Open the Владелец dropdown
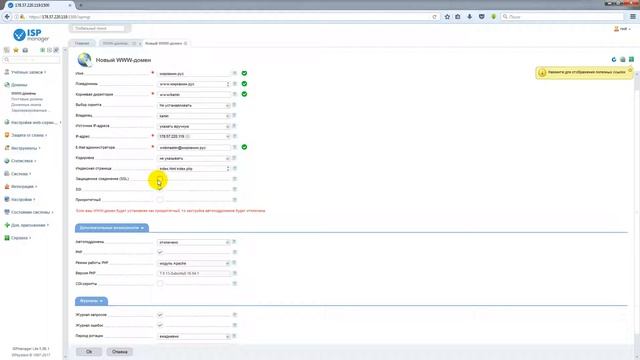This screenshot has height=360, width=640. [x=194, y=116]
